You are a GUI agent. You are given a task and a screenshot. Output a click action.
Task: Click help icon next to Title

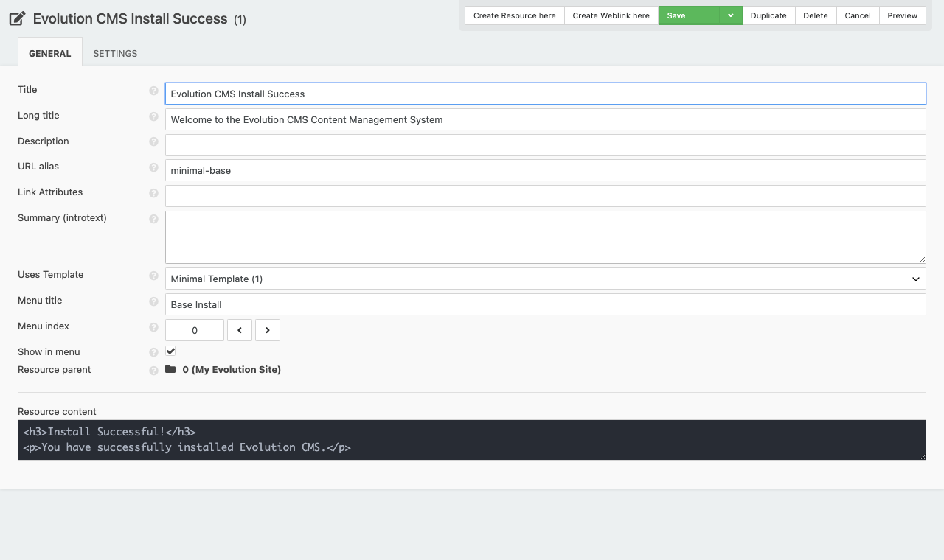click(x=153, y=91)
